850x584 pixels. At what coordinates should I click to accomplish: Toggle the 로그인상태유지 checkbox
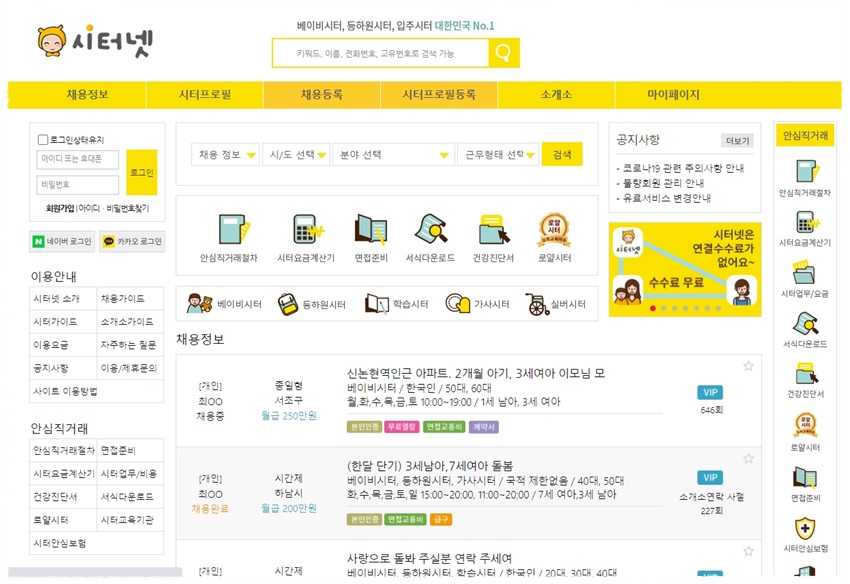coord(43,140)
